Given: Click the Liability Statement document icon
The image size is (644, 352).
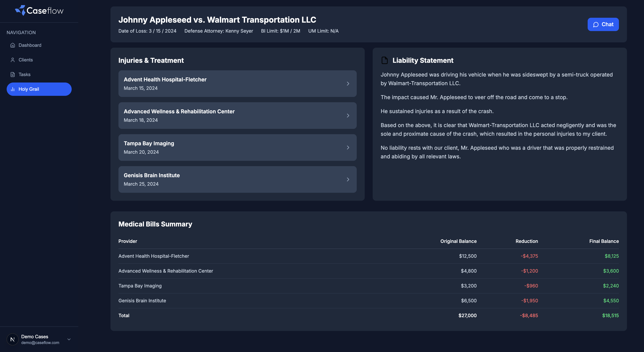Looking at the screenshot, I should 384,60.
